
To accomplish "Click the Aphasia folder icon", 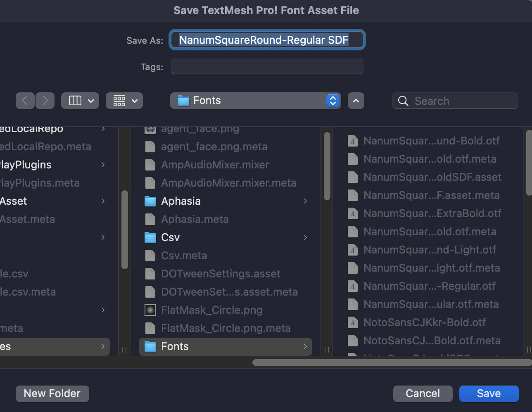I will [x=150, y=201].
